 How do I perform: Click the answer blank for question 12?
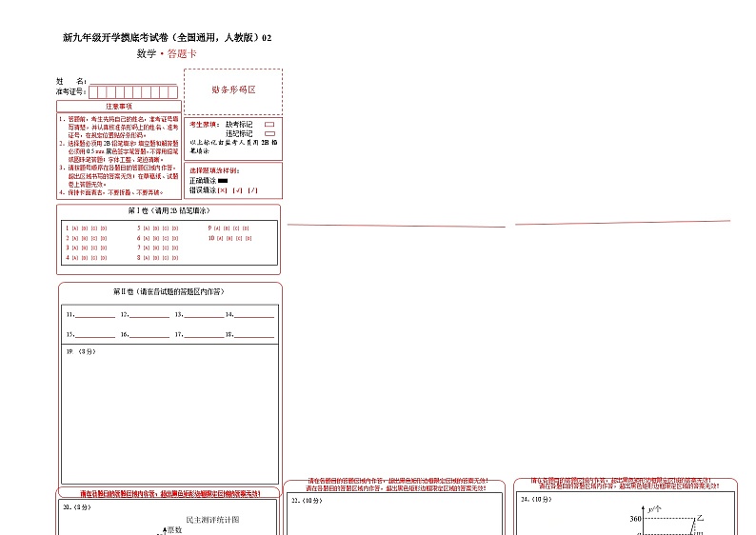pos(149,315)
